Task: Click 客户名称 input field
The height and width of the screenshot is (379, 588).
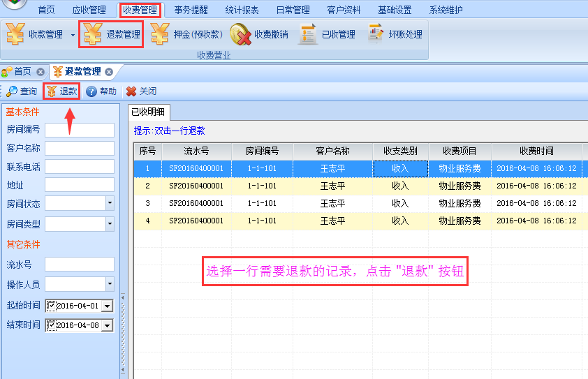Action: click(80, 148)
